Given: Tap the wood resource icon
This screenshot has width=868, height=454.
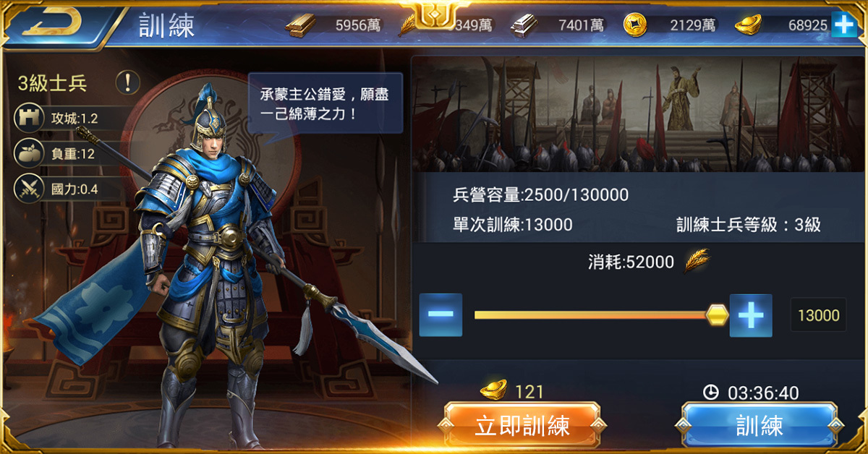Looking at the screenshot, I should click(300, 25).
